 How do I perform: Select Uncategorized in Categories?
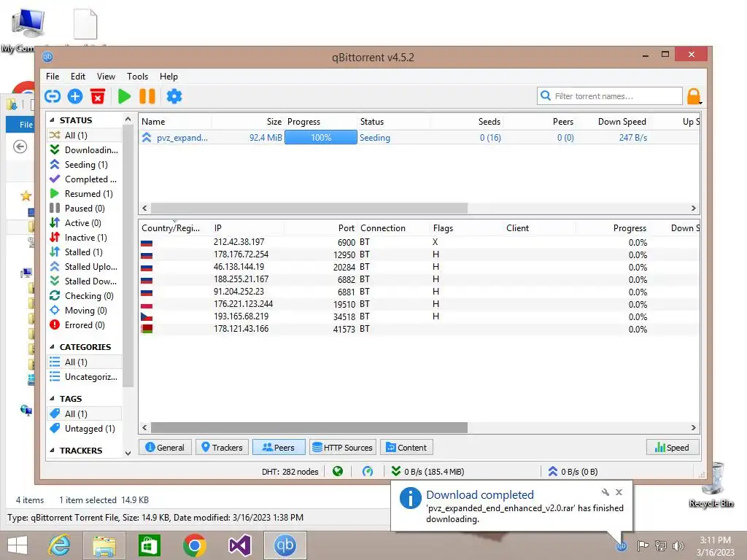point(85,377)
